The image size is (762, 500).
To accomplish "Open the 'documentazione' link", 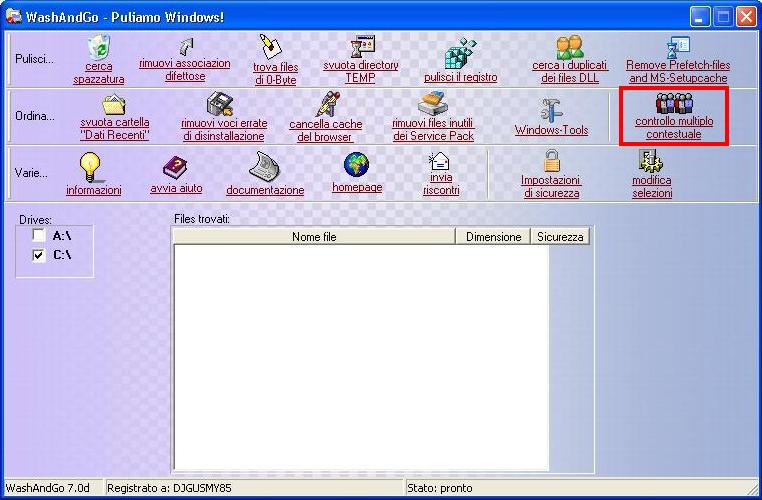I will click(265, 190).
